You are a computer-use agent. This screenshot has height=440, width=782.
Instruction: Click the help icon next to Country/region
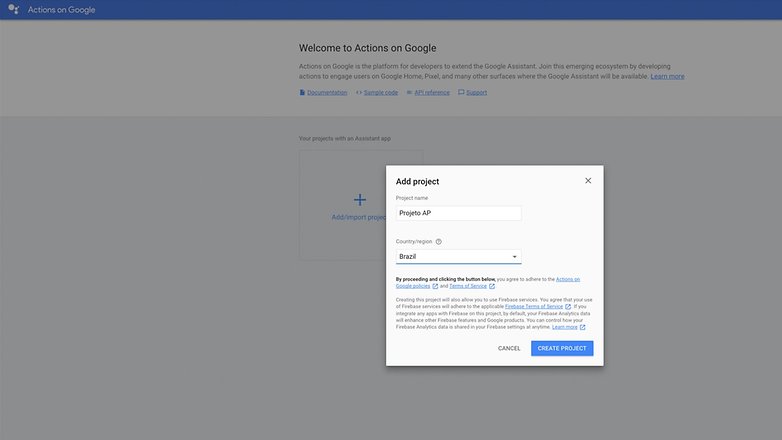point(438,241)
